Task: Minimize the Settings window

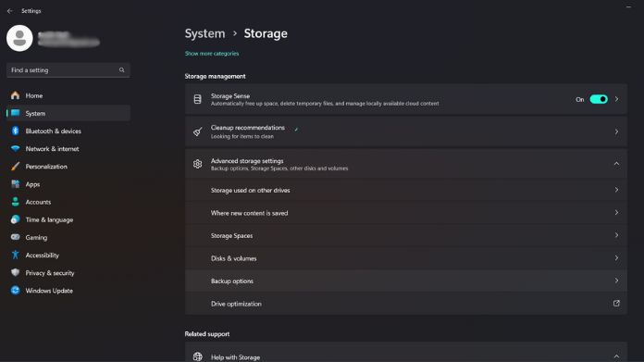Action: [628, 6]
